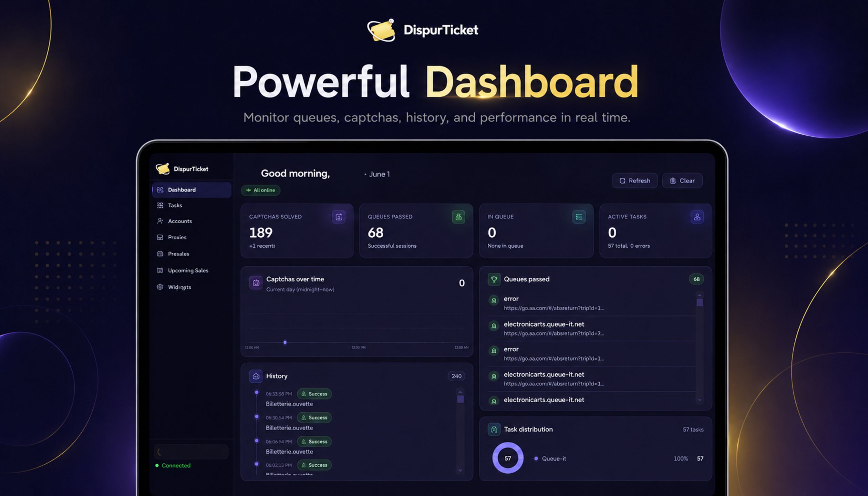This screenshot has height=496, width=868.
Task: Click the History list scrollbar thumb
Action: click(460, 399)
